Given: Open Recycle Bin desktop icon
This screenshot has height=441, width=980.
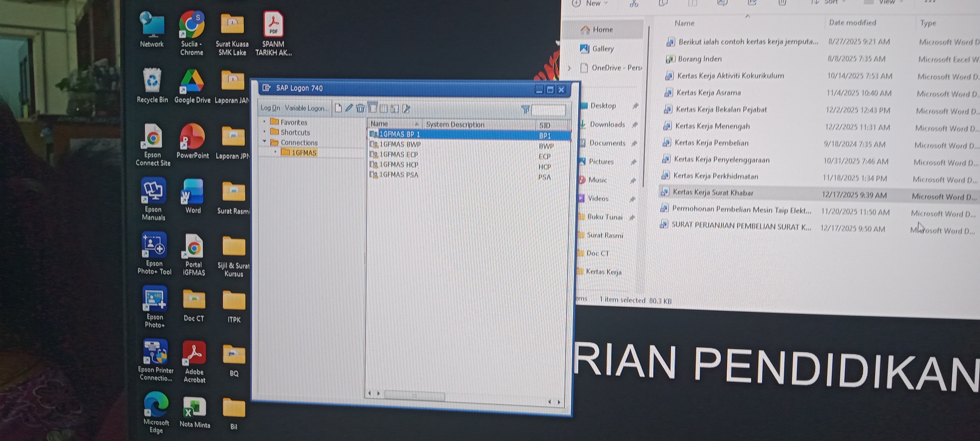Looking at the screenshot, I should point(152,86).
